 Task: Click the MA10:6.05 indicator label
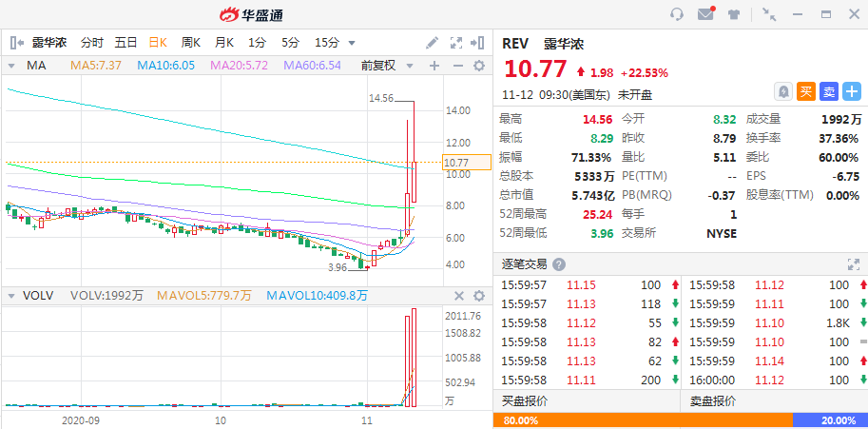click(x=166, y=66)
